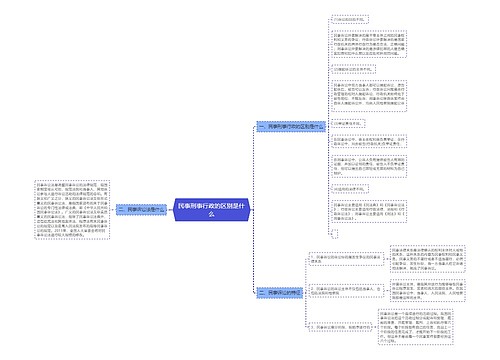Select the description box below 诉讼目的不同

369,44
